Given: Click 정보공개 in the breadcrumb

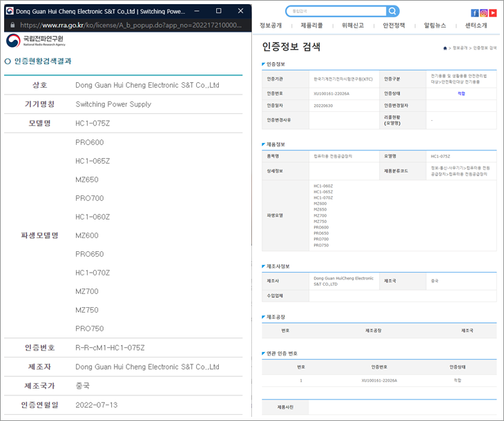Looking at the screenshot, I should pyautogui.click(x=460, y=48).
